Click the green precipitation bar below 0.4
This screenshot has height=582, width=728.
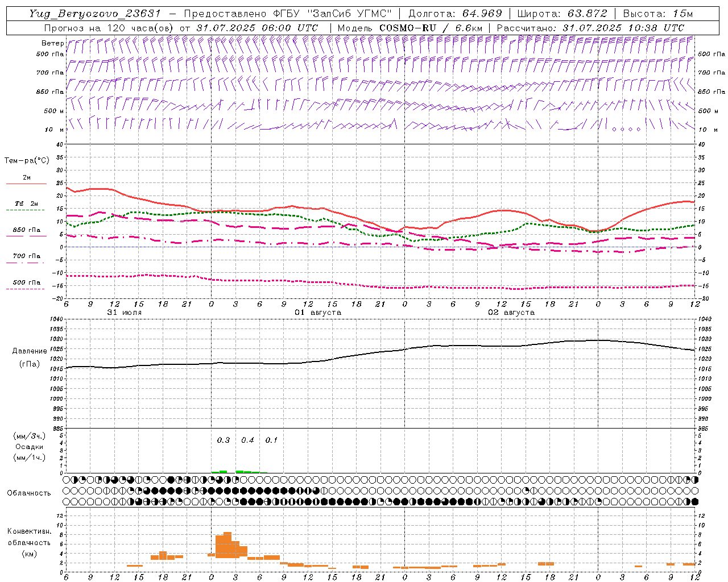click(248, 472)
